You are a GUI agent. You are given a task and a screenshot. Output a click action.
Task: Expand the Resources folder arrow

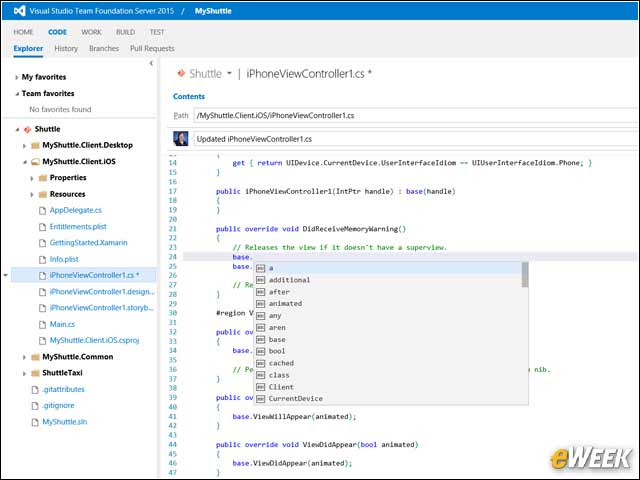(x=32, y=195)
